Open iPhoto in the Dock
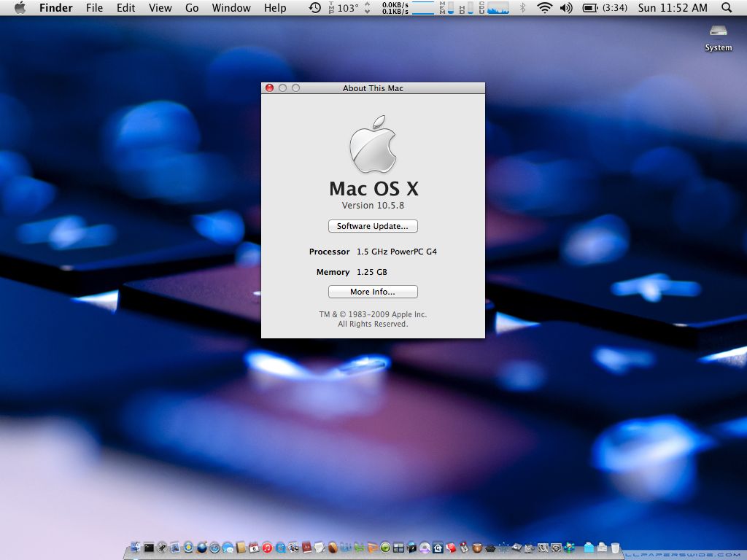This screenshot has width=747, height=560. 293,548
